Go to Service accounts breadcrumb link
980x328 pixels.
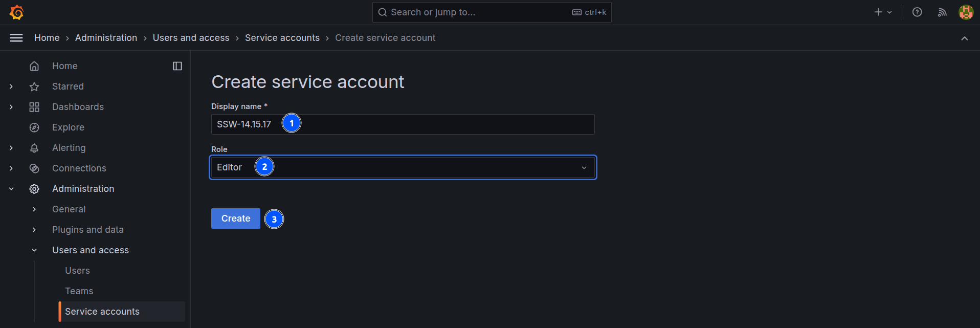click(x=282, y=38)
